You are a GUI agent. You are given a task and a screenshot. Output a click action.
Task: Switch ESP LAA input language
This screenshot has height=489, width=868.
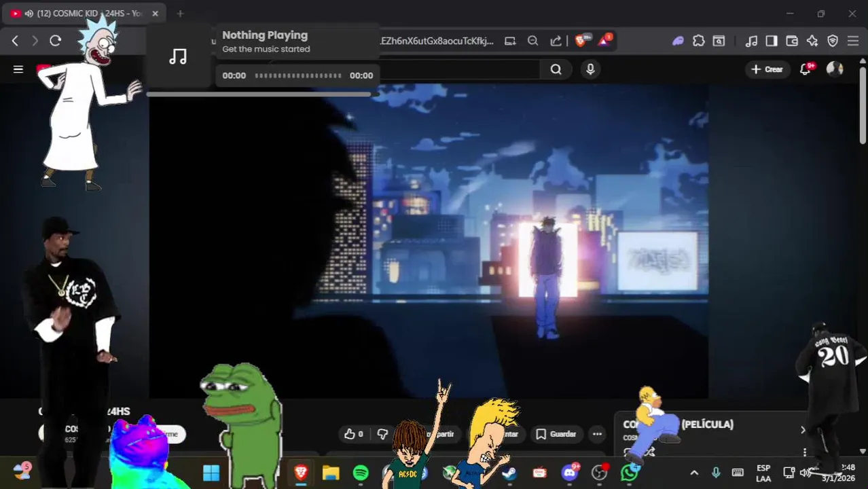(763, 473)
